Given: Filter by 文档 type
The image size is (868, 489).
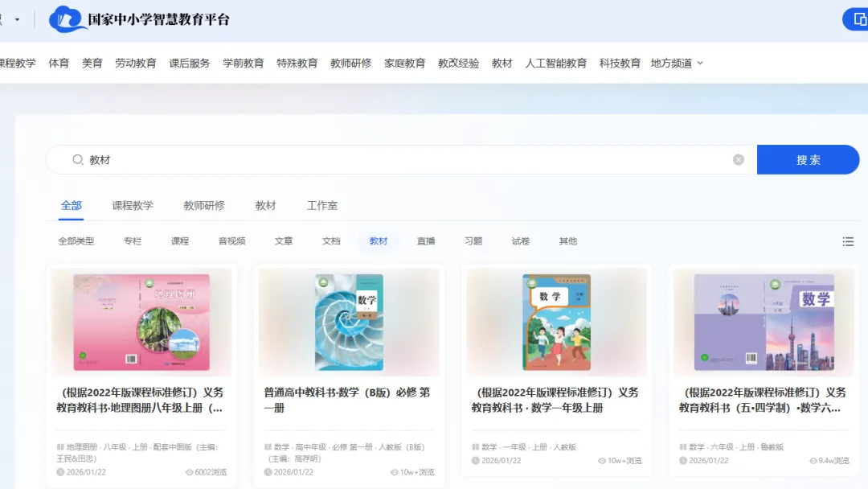Looking at the screenshot, I should pos(331,241).
